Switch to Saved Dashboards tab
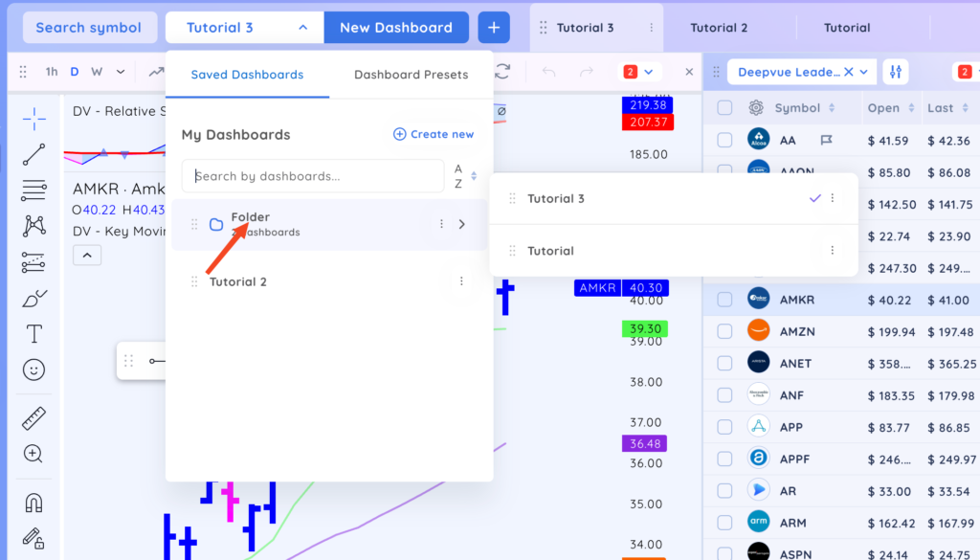The width and height of the screenshot is (980, 560). [248, 75]
